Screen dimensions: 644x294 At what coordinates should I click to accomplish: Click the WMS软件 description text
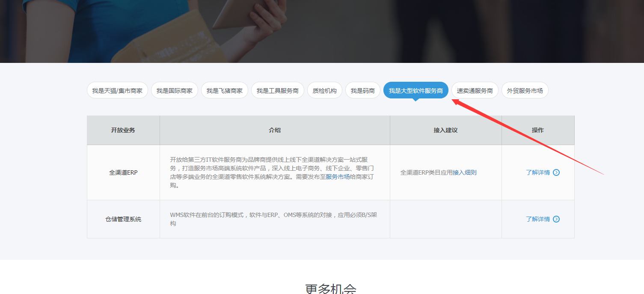click(274, 219)
